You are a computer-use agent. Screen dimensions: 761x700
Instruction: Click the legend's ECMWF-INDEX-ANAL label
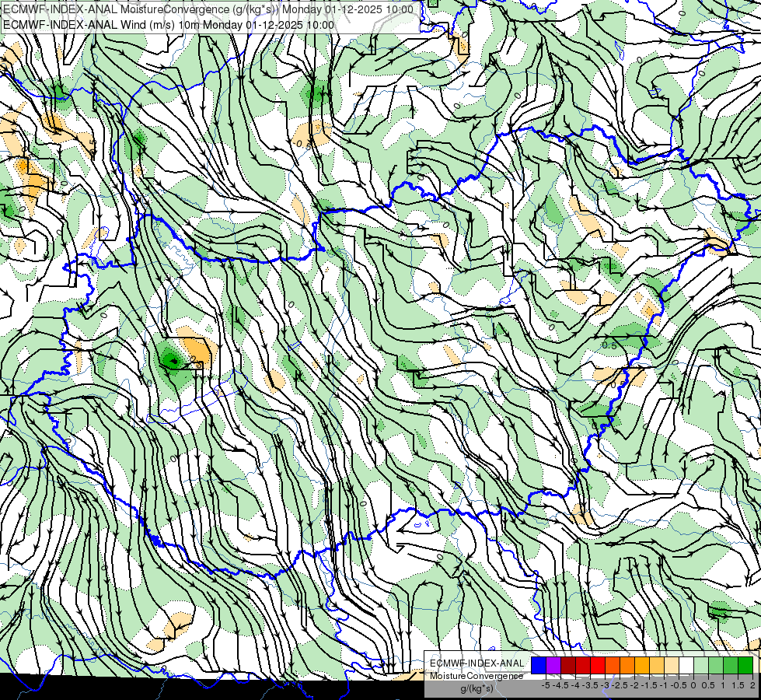pyautogui.click(x=476, y=663)
